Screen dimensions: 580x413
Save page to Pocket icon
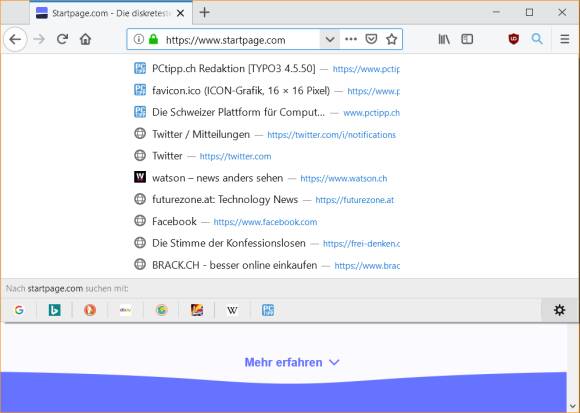[x=371, y=39]
